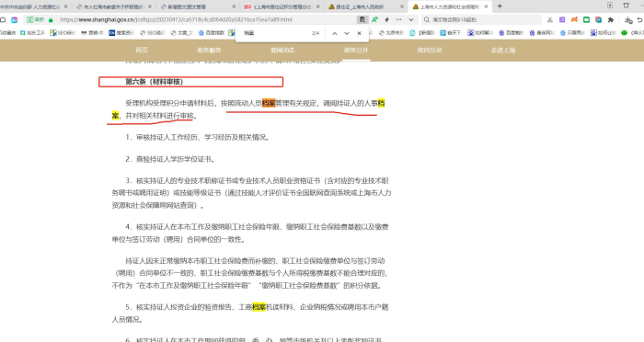The image size is (644, 342).
Task: Click the search box with the magnifier
Action: tap(481, 19)
